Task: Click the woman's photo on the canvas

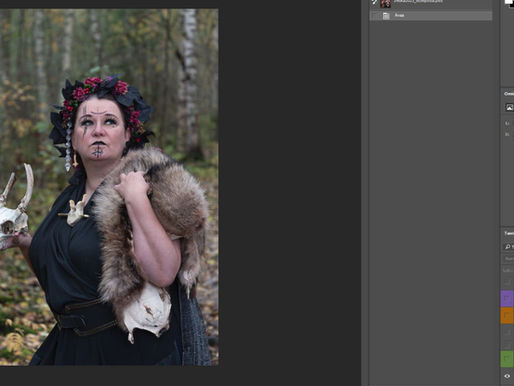Action: (x=109, y=187)
